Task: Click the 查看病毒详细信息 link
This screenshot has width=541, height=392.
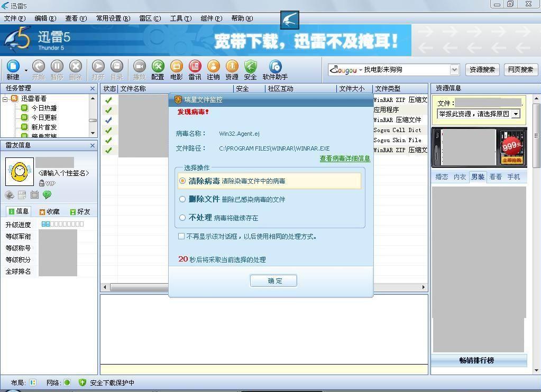Action: coord(345,158)
